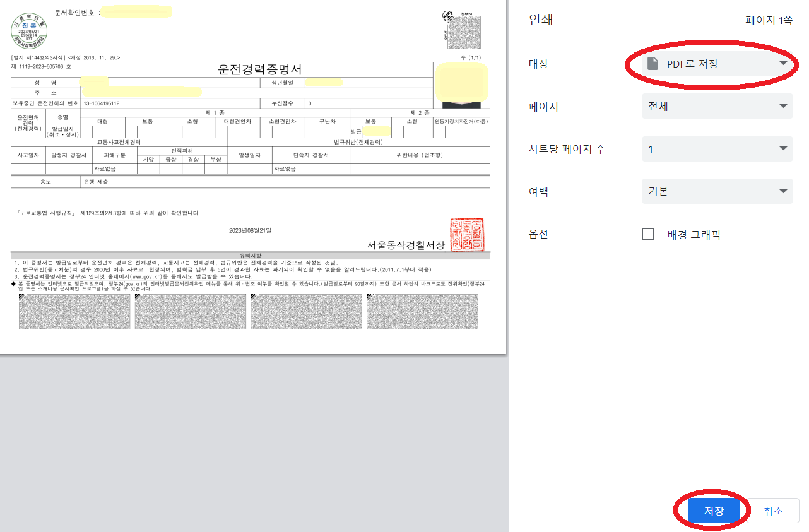Image resolution: width=809 pixels, height=532 pixels.
Task: Click the first barcode at the document bottom
Action: click(74, 312)
